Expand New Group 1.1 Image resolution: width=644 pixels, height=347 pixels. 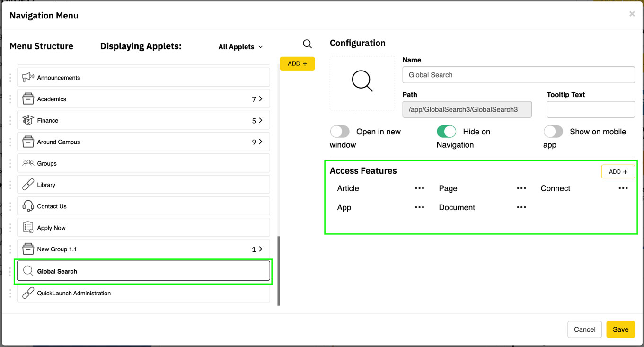click(x=261, y=249)
